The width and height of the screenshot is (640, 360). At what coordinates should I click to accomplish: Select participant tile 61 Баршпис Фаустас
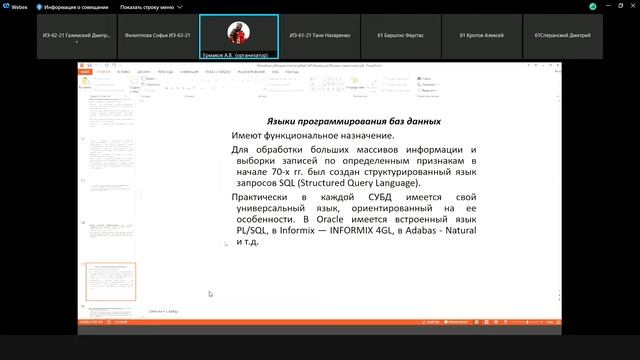point(401,36)
